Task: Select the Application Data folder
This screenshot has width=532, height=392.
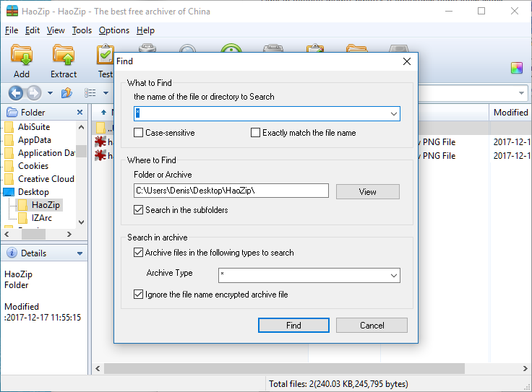Action: coord(46,153)
